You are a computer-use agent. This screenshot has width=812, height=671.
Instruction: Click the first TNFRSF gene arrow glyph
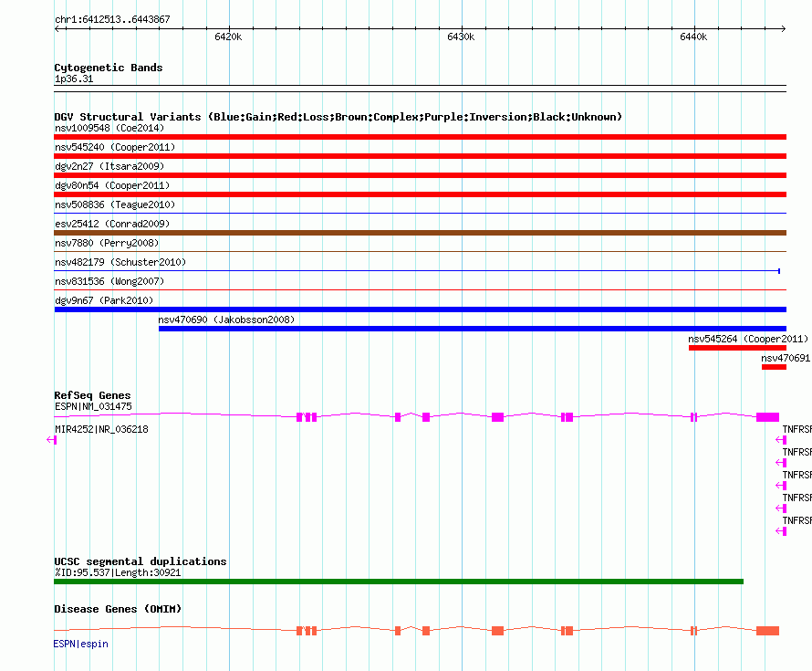(781, 440)
